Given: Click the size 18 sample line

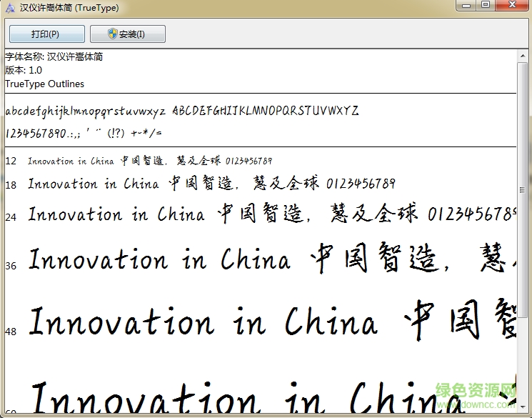Looking at the screenshot, I should click(x=200, y=184).
